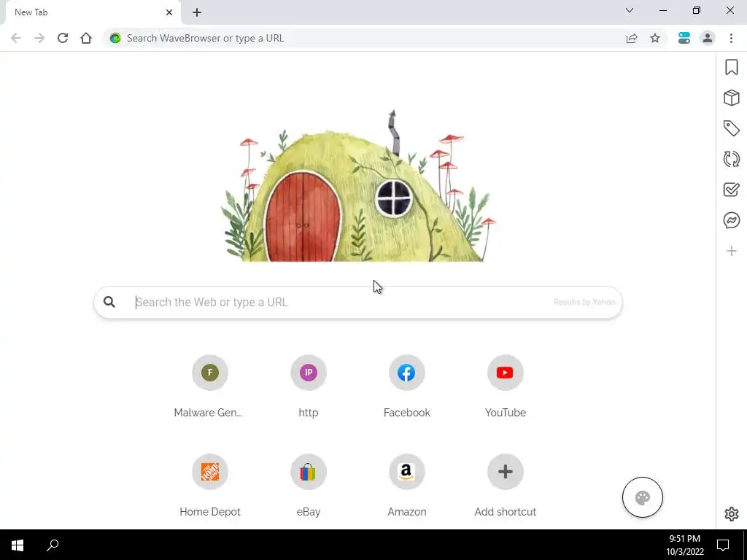747x560 pixels.
Task: Open the three-dot browser menu
Action: [x=731, y=38]
